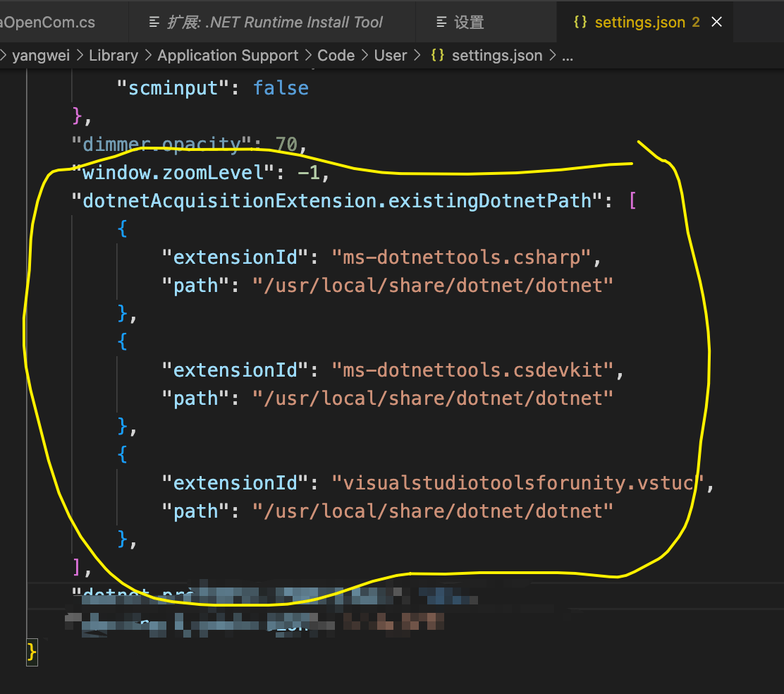Click the yangwei breadcrumb item

(x=41, y=55)
